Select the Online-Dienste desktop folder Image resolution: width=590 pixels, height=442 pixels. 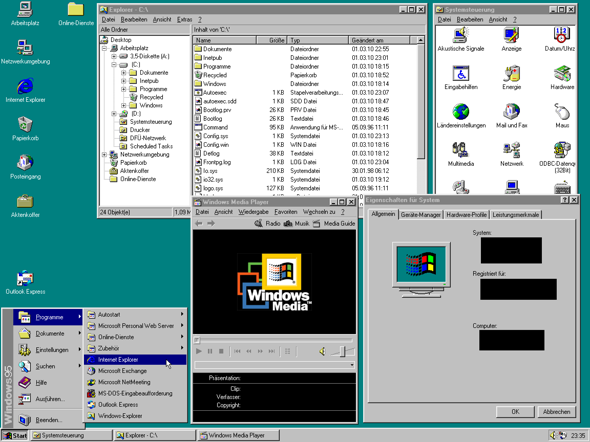click(76, 14)
